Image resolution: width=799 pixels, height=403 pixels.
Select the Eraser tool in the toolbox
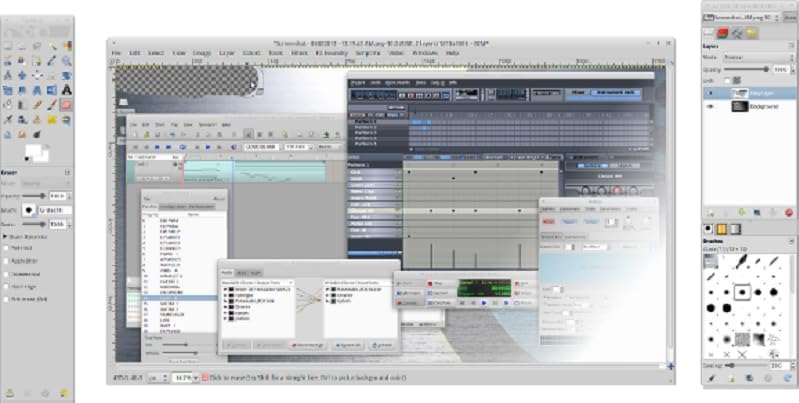tap(66, 105)
